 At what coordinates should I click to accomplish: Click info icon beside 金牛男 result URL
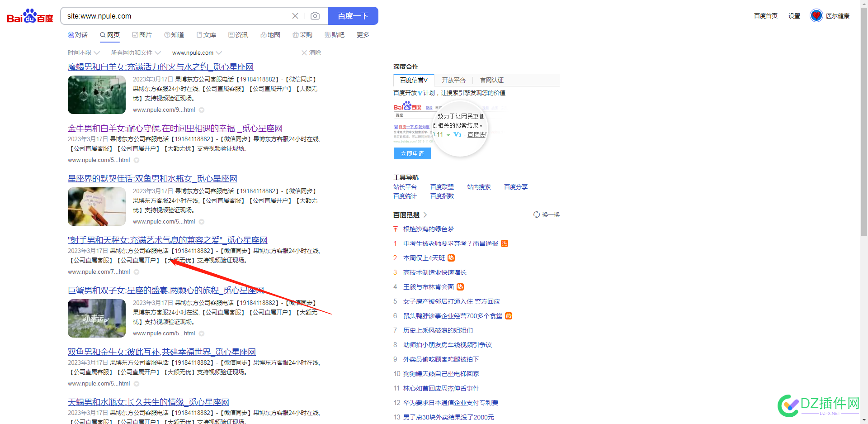[x=137, y=160]
